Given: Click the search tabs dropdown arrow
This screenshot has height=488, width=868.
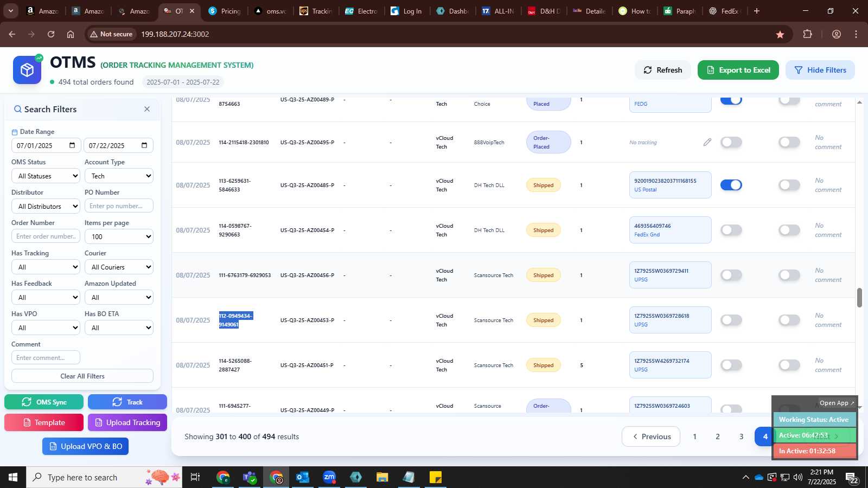Looking at the screenshot, I should (x=10, y=11).
